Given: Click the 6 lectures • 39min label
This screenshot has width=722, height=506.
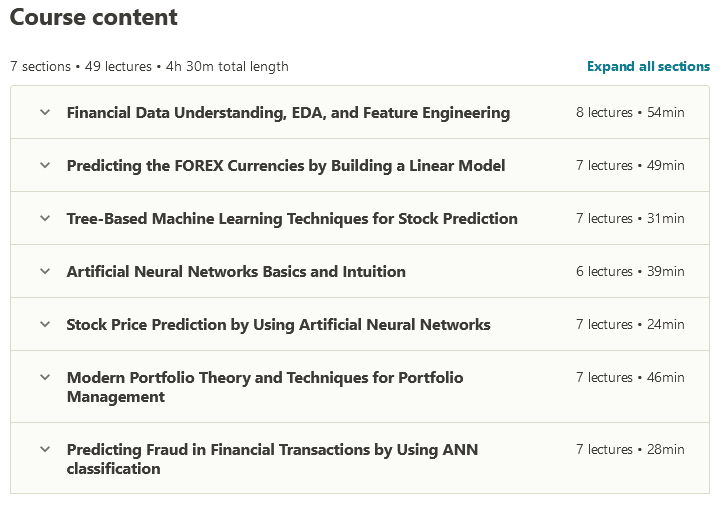Looking at the screenshot, I should pos(630,272).
